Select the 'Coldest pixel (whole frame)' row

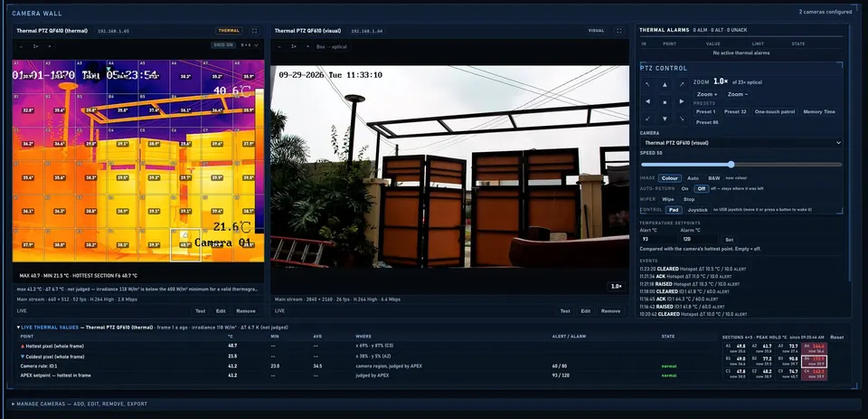[x=365, y=357]
